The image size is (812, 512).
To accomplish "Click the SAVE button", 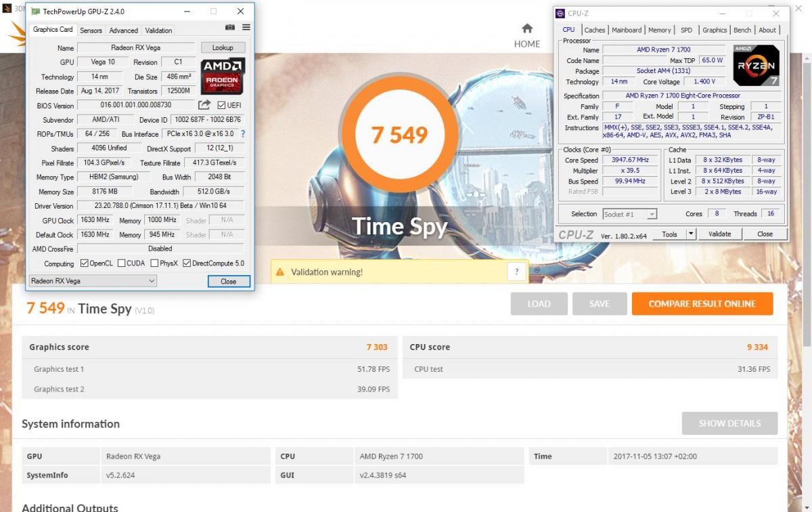I will pyautogui.click(x=600, y=304).
